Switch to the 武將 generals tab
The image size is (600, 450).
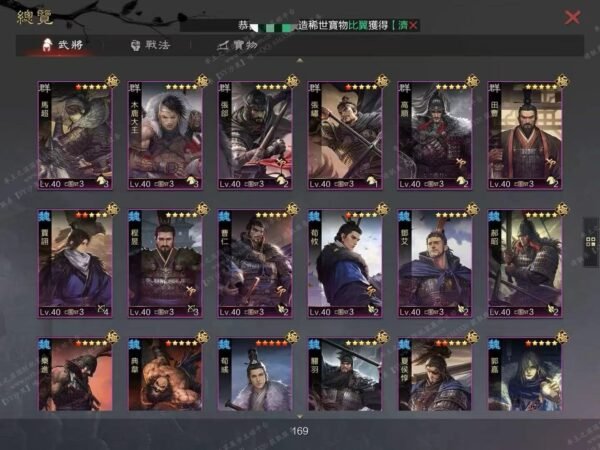click(62, 45)
